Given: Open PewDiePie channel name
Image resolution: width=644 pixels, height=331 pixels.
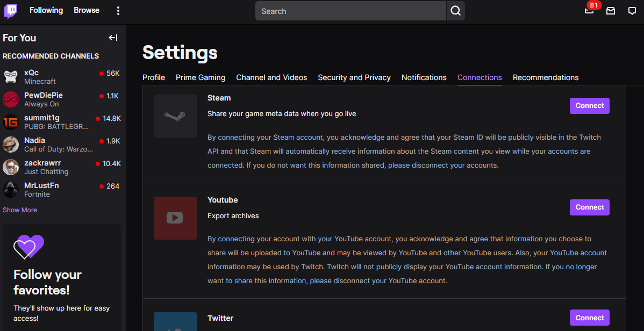Looking at the screenshot, I should click(44, 95).
